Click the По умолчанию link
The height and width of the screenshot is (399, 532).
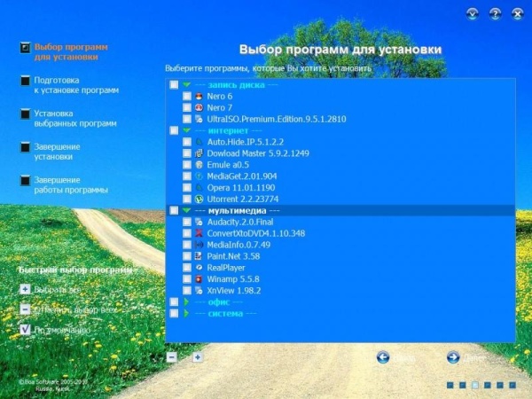tap(62, 330)
